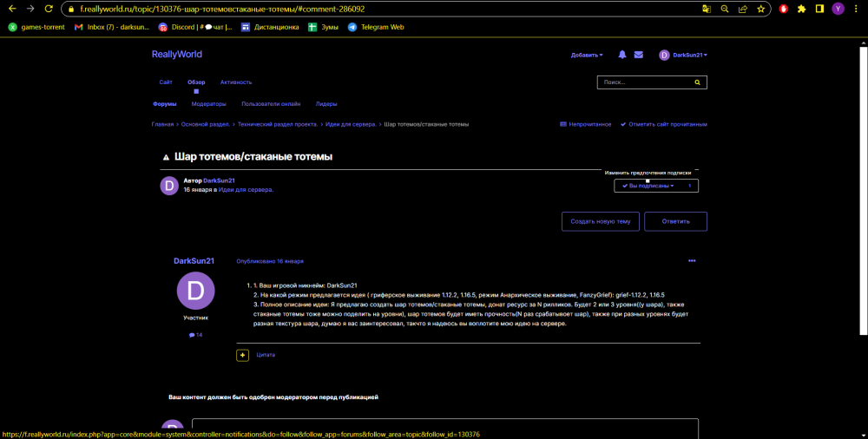Open notifications bell icon
The image size is (868, 439).
pos(622,55)
